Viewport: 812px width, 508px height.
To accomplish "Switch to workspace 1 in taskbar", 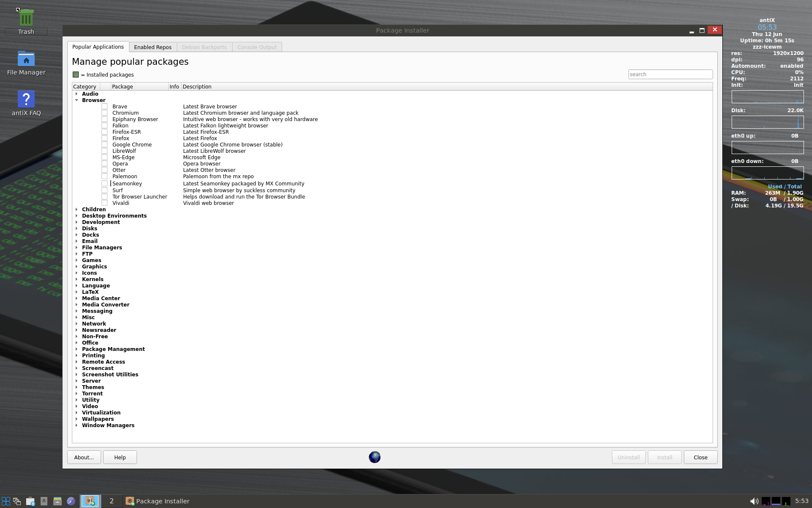I will click(x=90, y=501).
